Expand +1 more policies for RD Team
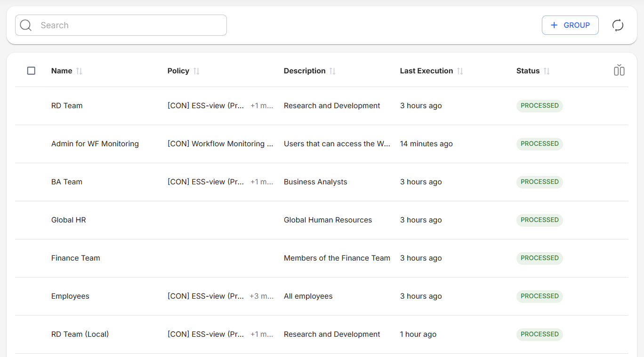The height and width of the screenshot is (357, 644). pyautogui.click(x=261, y=106)
